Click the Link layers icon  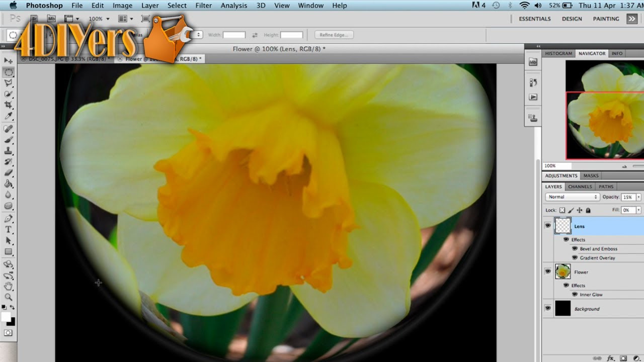pyautogui.click(x=598, y=358)
